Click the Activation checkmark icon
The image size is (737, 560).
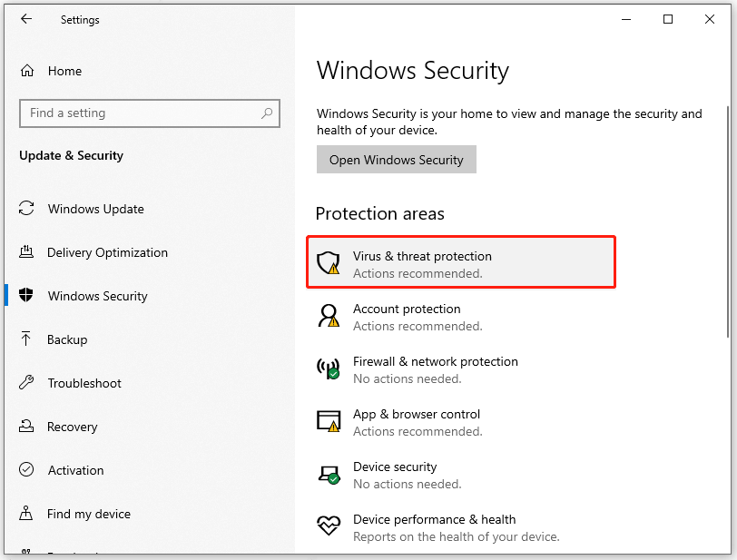[27, 470]
